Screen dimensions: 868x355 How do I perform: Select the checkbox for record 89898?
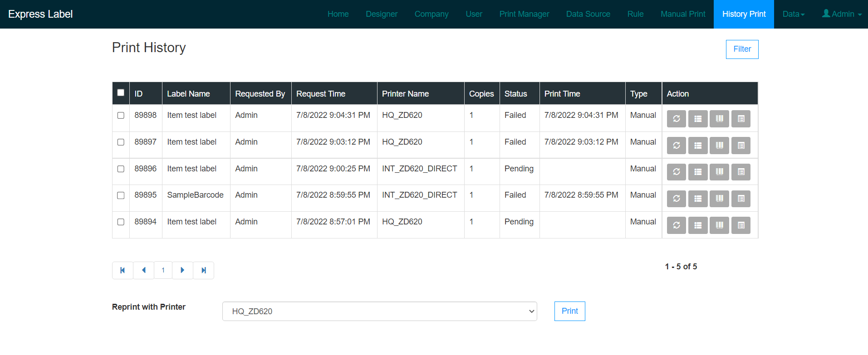121,116
